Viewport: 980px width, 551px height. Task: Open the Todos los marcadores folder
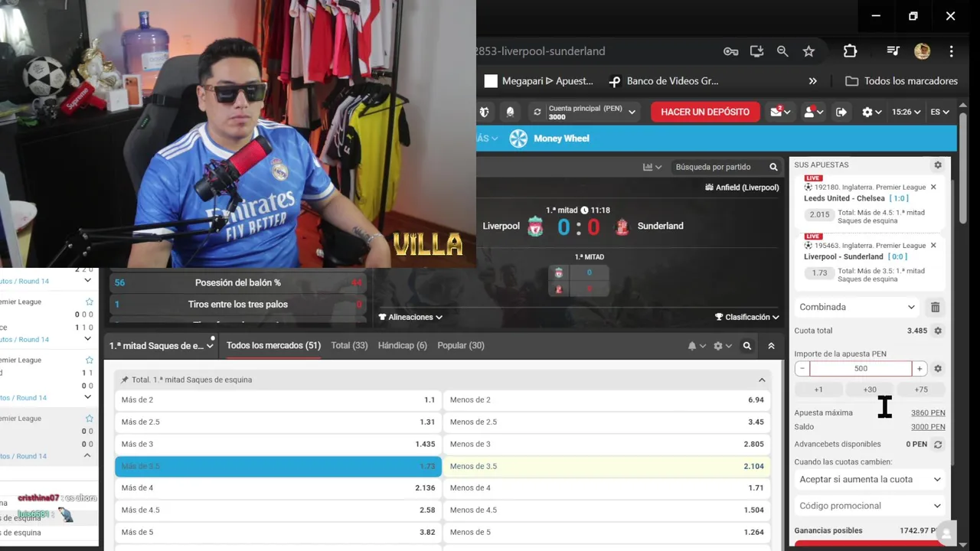pos(901,81)
